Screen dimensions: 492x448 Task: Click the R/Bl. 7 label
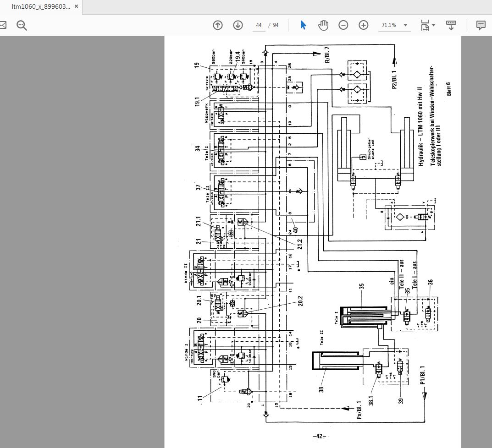(x=327, y=55)
